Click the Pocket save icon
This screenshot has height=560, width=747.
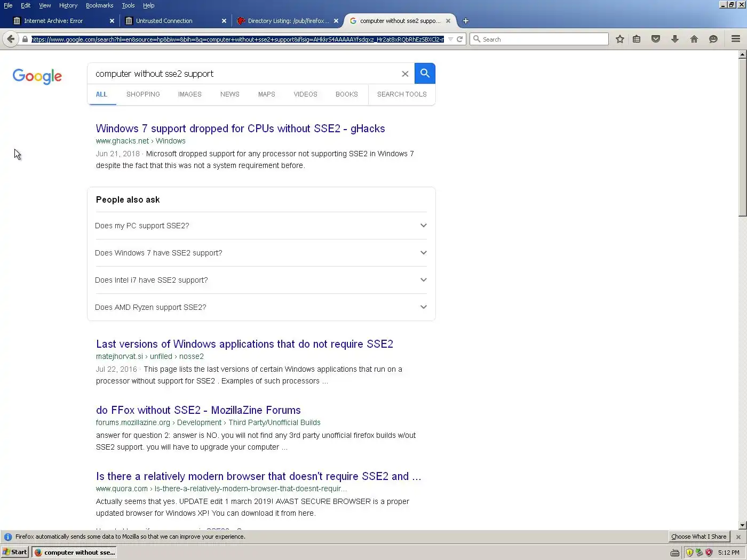tap(656, 39)
